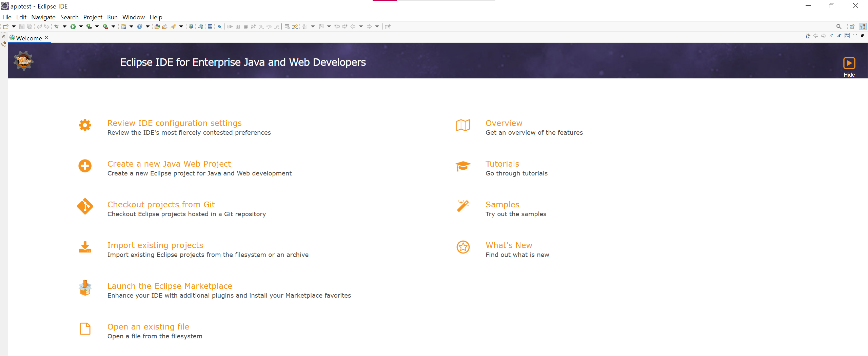Open the Run menu
868x356 pixels.
[x=112, y=17]
